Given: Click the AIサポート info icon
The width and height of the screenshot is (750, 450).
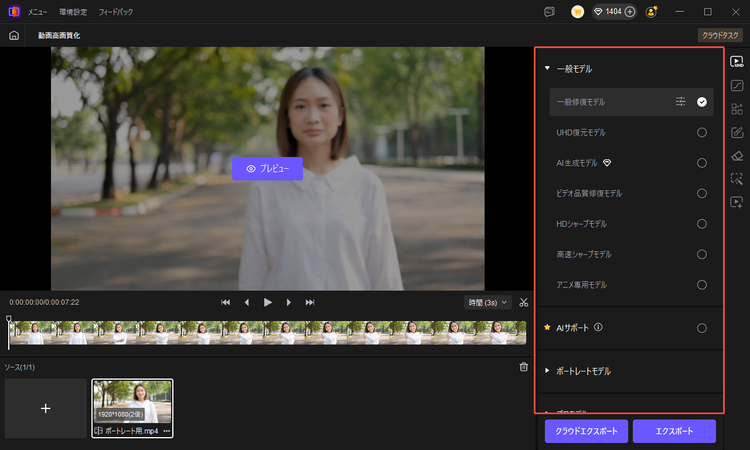Looking at the screenshot, I should 598,328.
